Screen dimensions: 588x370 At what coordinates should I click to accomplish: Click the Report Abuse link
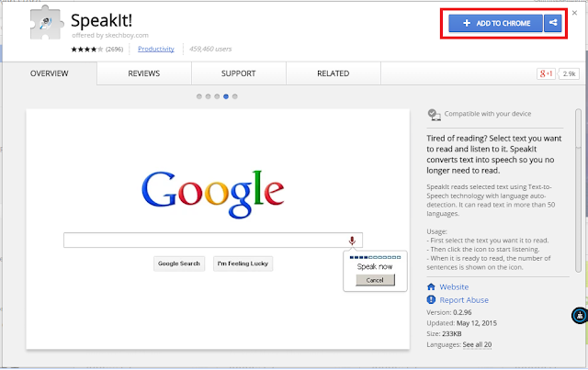(464, 300)
